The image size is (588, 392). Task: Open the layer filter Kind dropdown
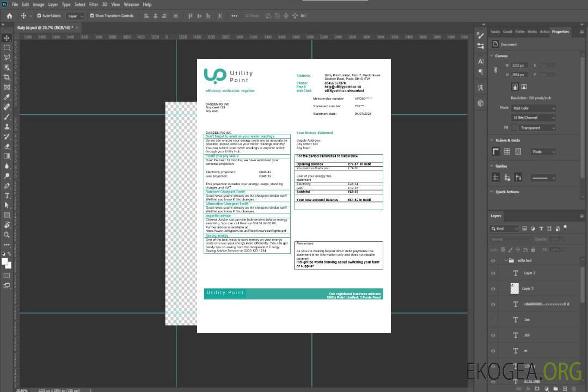pyautogui.click(x=504, y=229)
